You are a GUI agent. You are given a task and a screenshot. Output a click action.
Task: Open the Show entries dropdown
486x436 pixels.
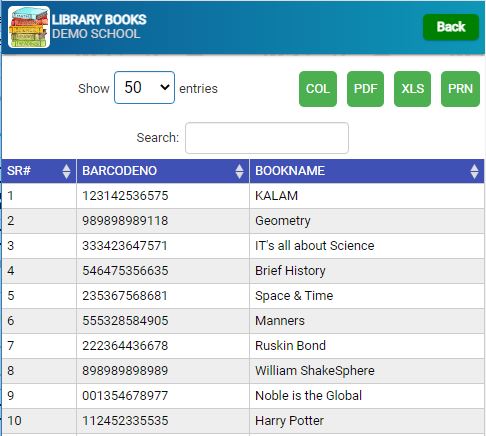(x=144, y=88)
